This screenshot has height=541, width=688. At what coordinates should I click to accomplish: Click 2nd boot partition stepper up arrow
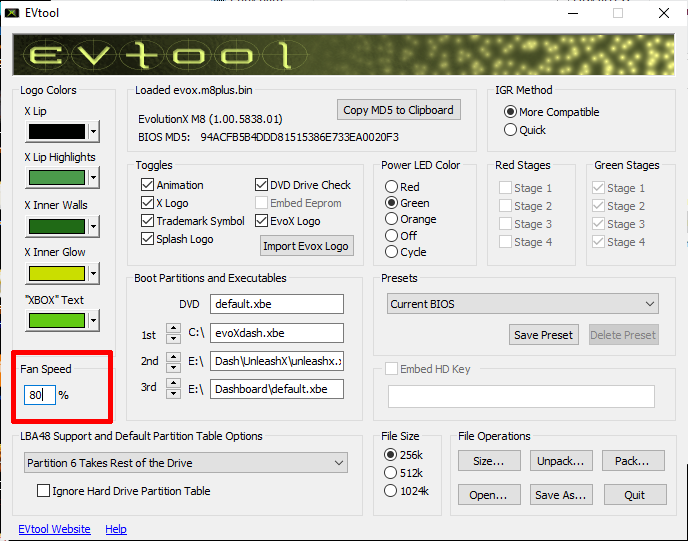173,357
